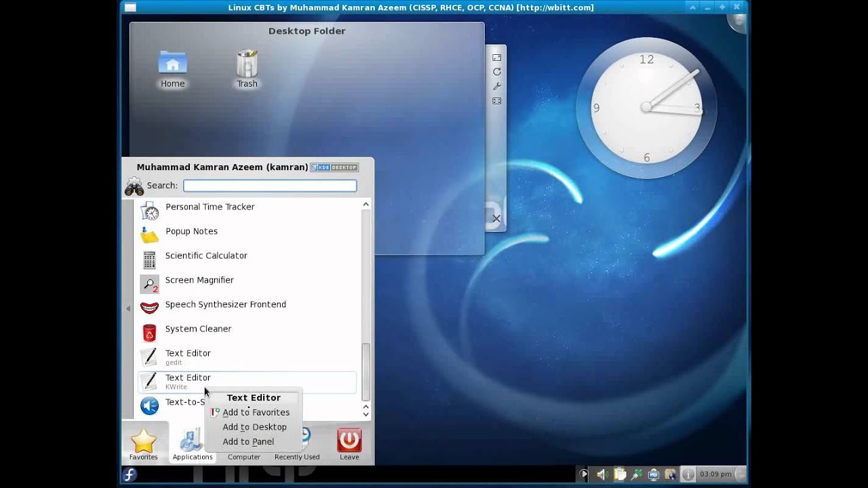Switch to the Computer tab
This screenshot has height=488, width=868.
click(x=244, y=457)
